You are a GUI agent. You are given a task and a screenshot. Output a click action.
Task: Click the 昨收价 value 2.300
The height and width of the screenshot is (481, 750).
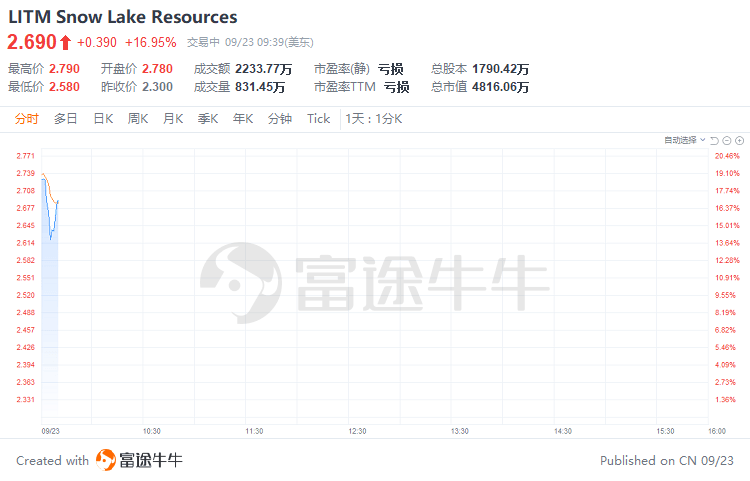coord(157,87)
